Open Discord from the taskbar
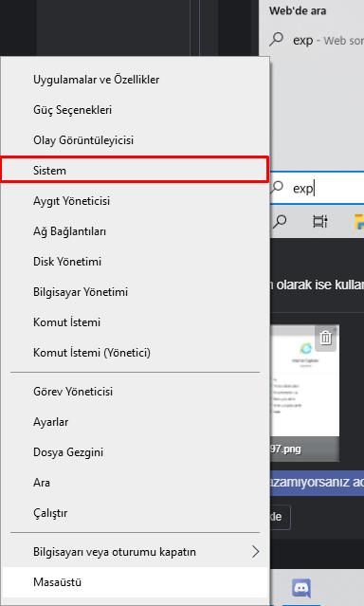This screenshot has width=364, height=606. coord(301,588)
